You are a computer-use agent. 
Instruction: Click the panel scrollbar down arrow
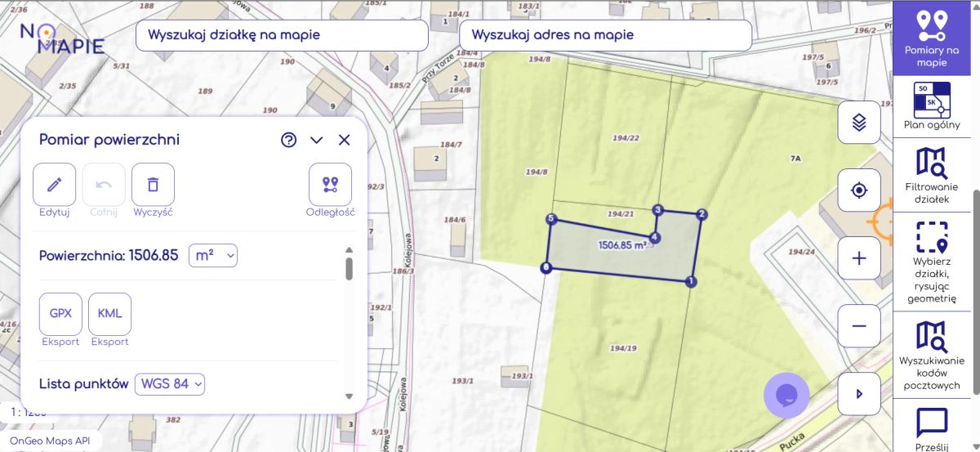[350, 396]
